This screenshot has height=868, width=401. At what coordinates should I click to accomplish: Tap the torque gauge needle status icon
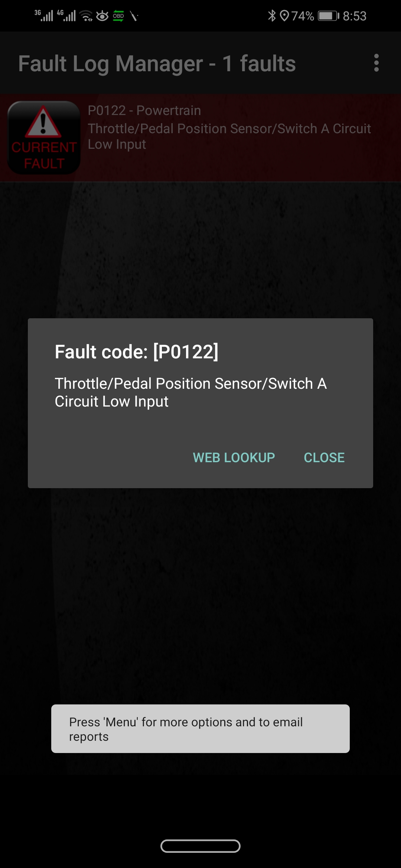[134, 16]
